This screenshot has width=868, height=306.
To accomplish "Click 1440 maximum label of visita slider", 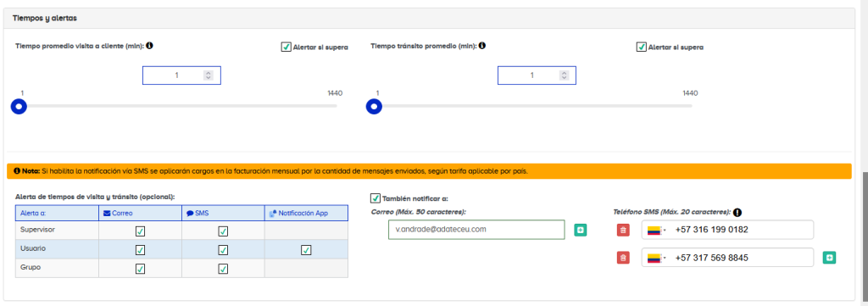I will coord(335,93).
